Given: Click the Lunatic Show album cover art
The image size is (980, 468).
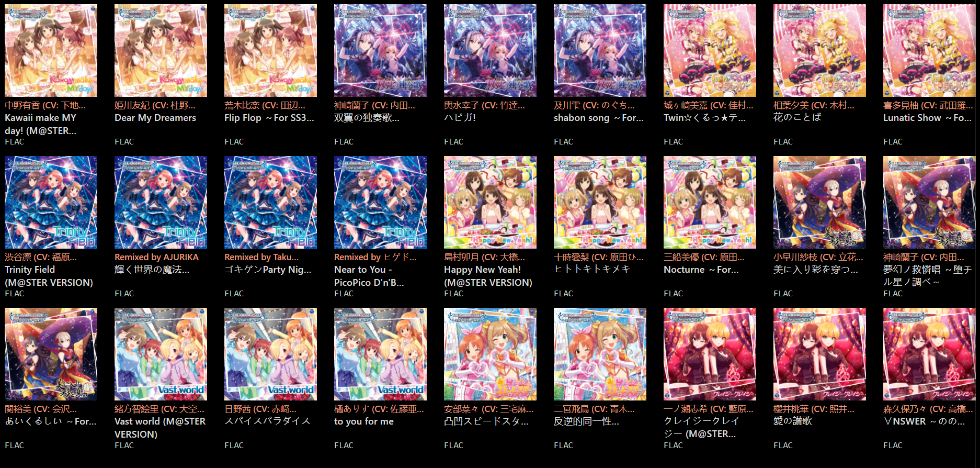Looking at the screenshot, I should click(929, 50).
